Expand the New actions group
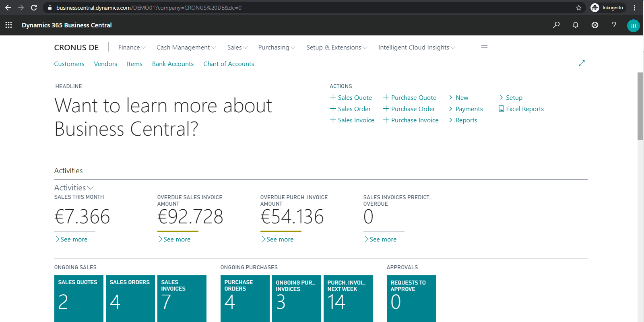This screenshot has width=644, height=322. [459, 97]
